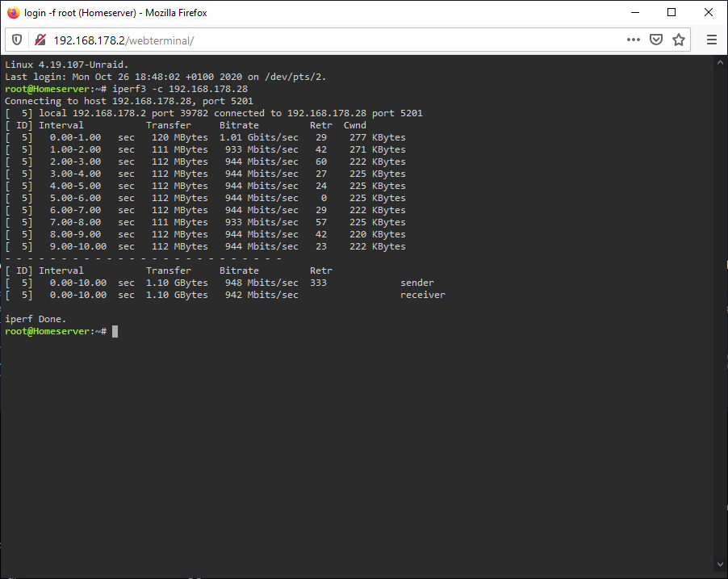Click the 'Last login: Mon Oct 26' line
Image resolution: width=728 pixels, height=579 pixels.
tap(165, 77)
